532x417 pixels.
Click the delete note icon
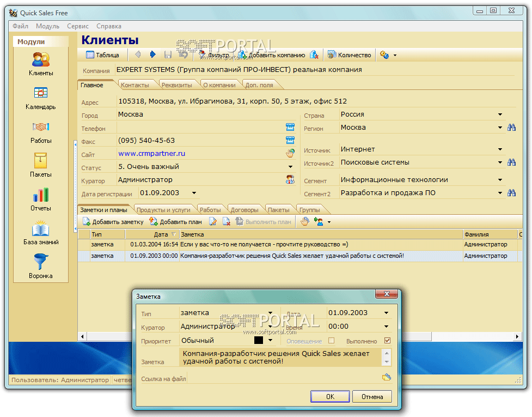pyautogui.click(x=227, y=222)
